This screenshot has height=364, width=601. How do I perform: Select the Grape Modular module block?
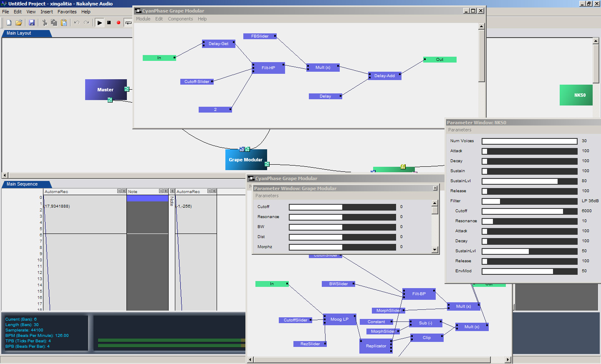246,160
